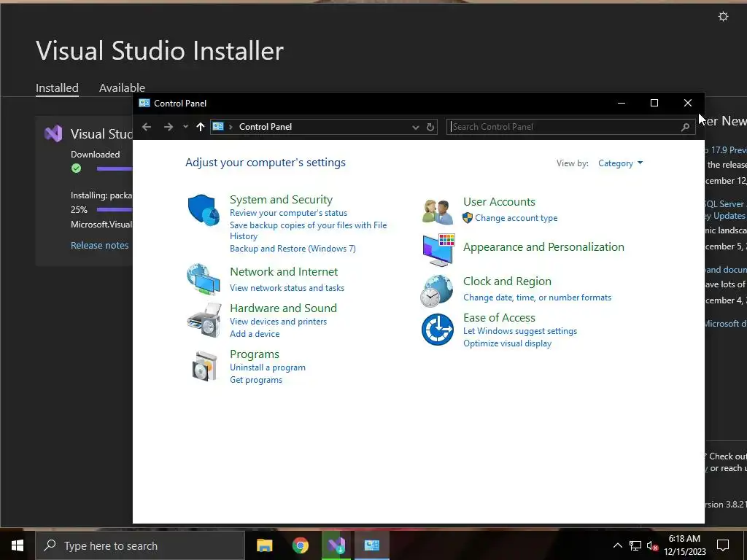
Task: Open File Explorer from the taskbar
Action: click(264, 545)
